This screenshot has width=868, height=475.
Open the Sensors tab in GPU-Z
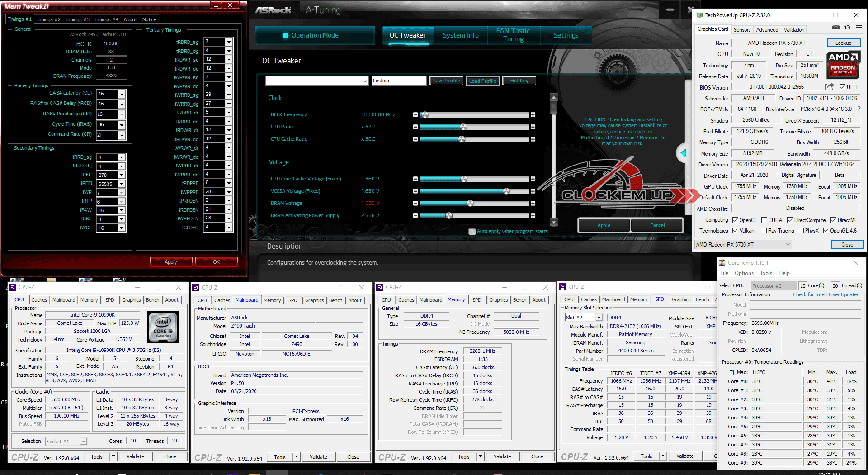tap(742, 30)
